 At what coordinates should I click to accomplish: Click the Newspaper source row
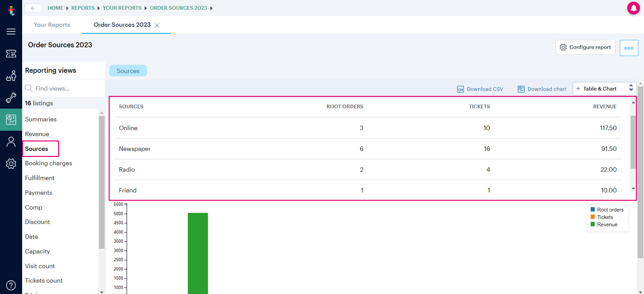click(x=368, y=149)
